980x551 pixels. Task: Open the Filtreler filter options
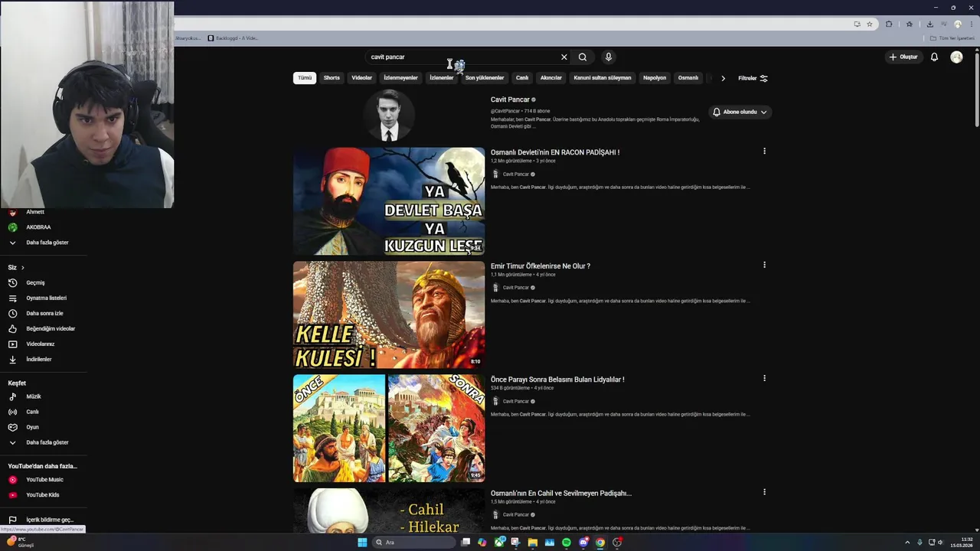point(753,78)
